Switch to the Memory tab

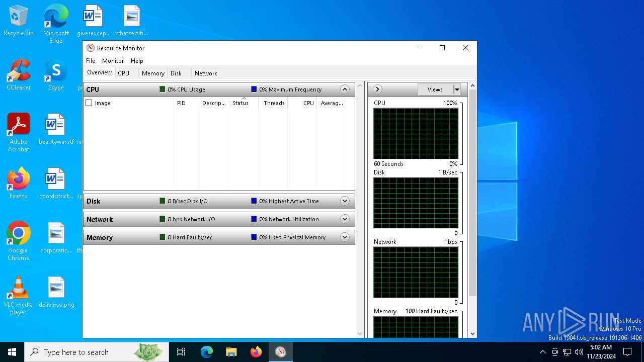point(153,73)
